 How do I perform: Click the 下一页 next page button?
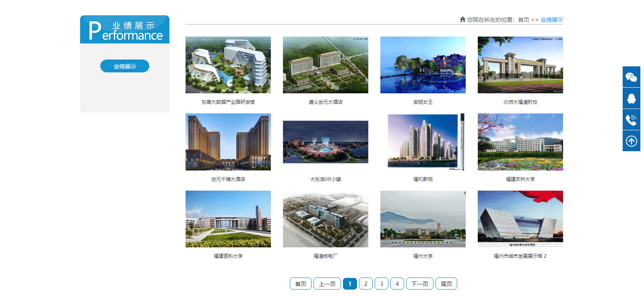419,284
